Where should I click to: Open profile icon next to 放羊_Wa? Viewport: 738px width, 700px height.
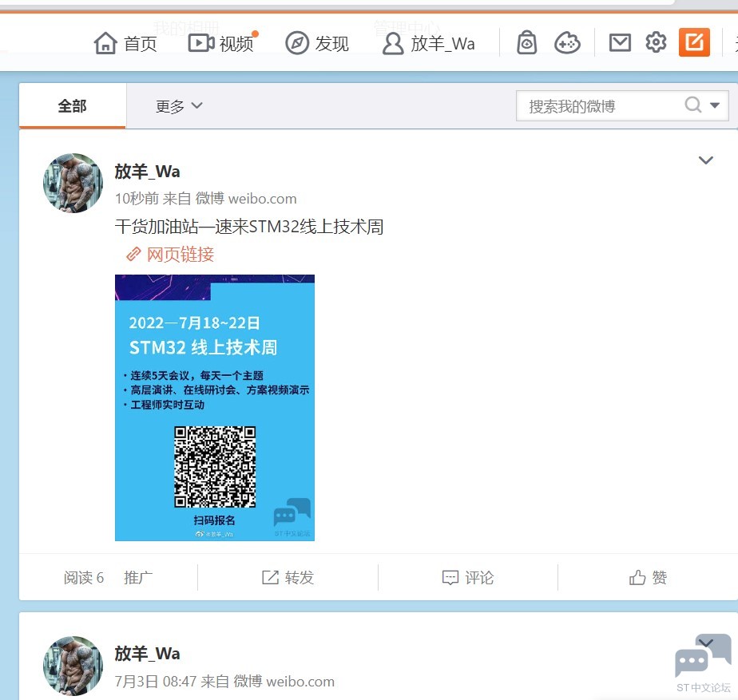(392, 44)
